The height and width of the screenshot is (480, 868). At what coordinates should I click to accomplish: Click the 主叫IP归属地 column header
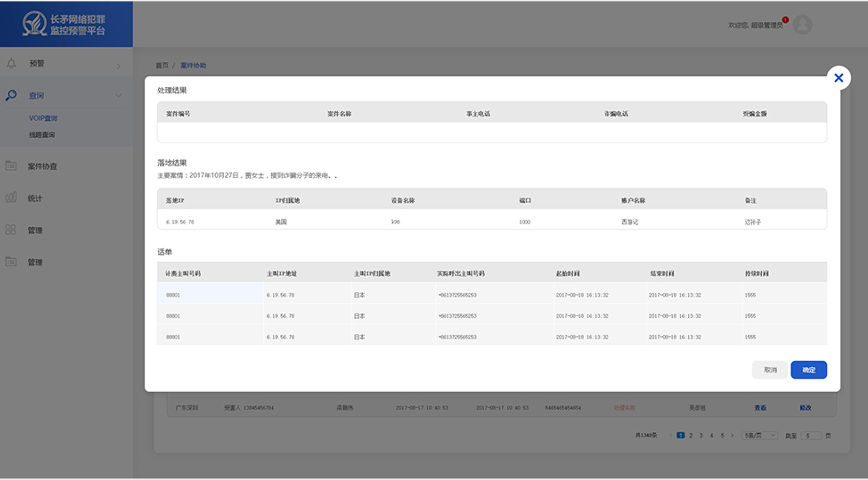click(372, 273)
